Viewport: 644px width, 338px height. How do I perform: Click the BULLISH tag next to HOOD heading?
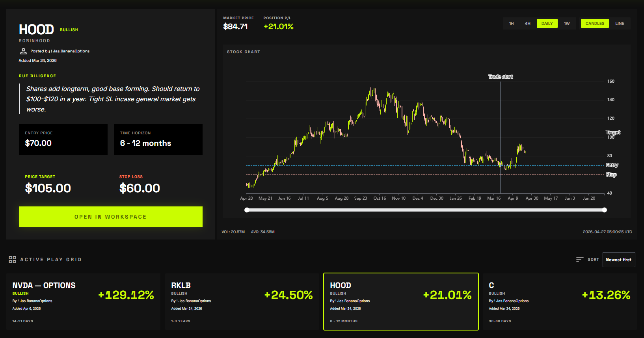pos(69,30)
